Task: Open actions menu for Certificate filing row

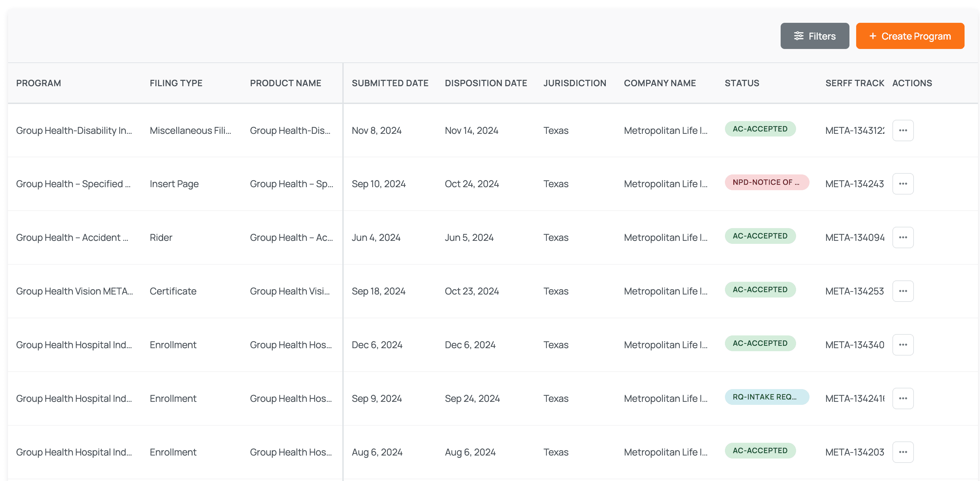Action: click(903, 291)
